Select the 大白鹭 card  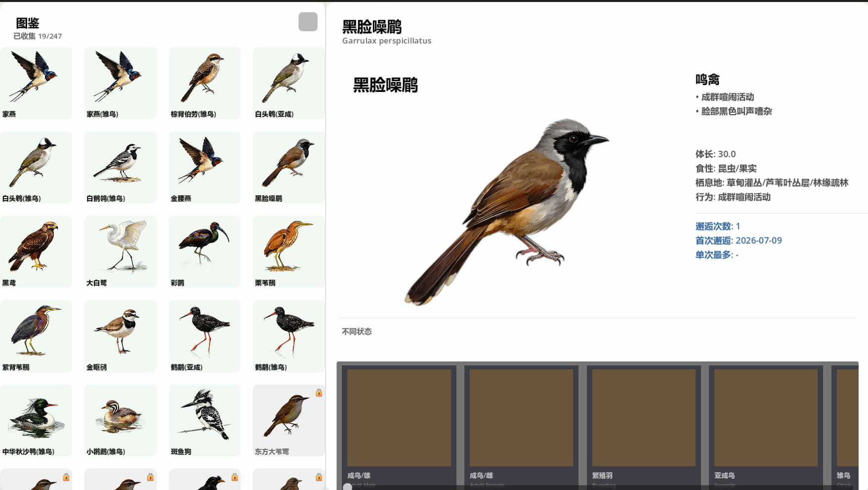(121, 252)
